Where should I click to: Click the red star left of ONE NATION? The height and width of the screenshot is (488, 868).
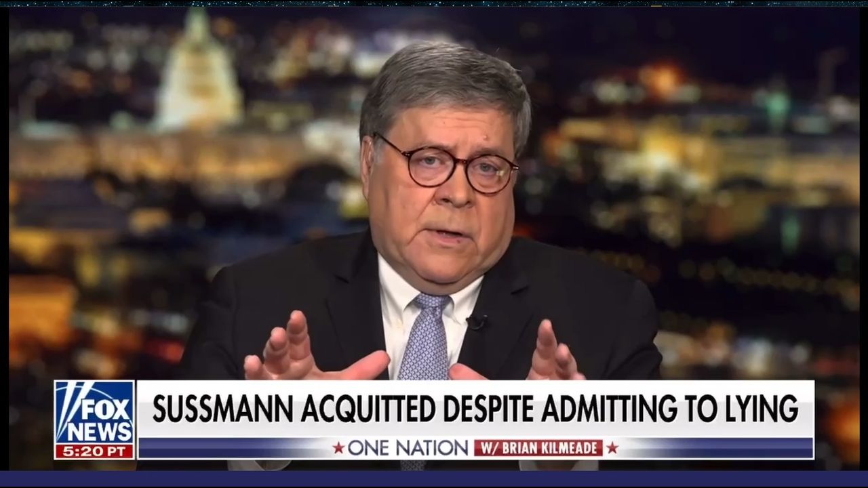click(338, 448)
